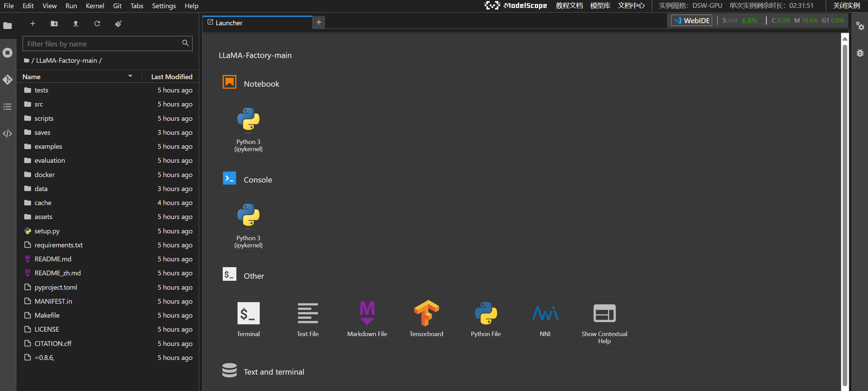868x391 pixels.
Task: Launch Python 3 notebook kernel card
Action: [248, 129]
